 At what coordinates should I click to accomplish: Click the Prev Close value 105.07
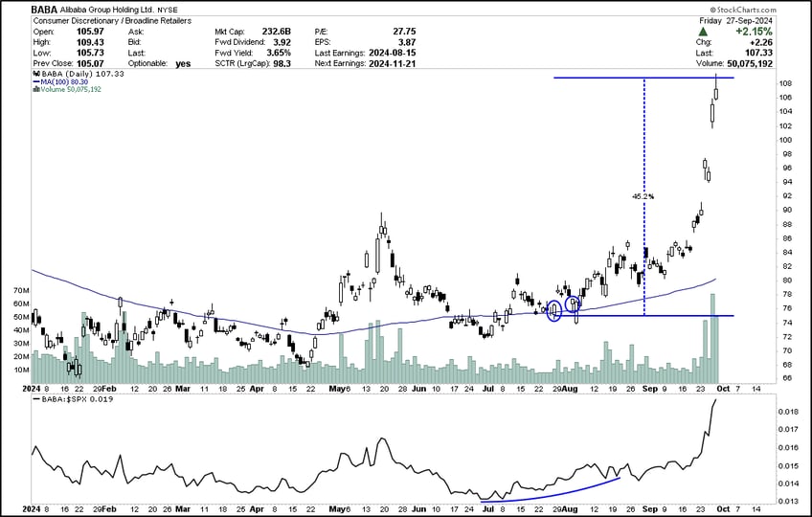tap(90, 63)
